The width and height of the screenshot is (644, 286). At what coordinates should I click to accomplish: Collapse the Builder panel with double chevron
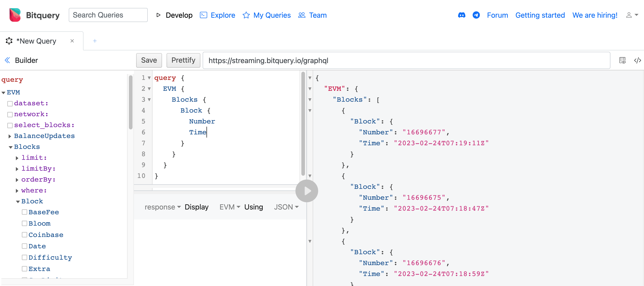click(x=7, y=60)
